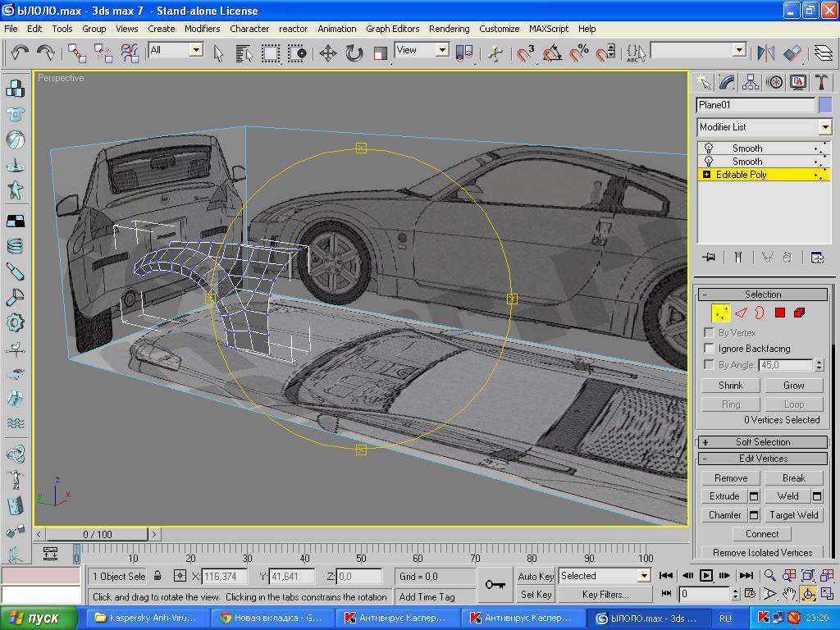Expand the Editable Poly stack entry
Viewport: 840px width, 630px height.
tap(706, 175)
